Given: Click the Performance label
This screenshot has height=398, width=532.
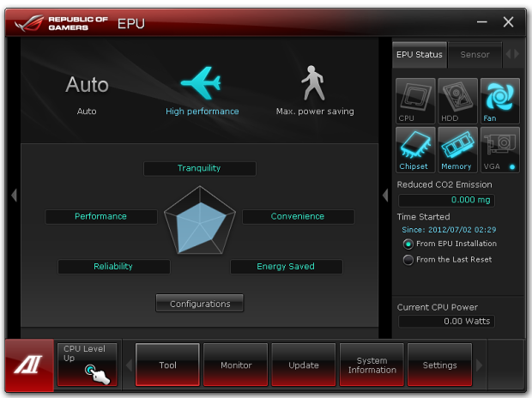Looking at the screenshot, I should coord(101,216).
